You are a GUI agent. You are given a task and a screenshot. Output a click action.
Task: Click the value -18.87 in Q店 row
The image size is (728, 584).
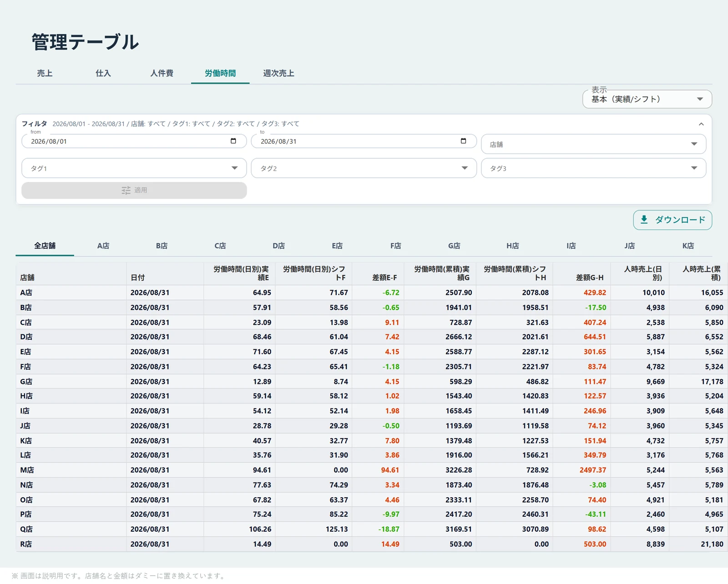389,529
